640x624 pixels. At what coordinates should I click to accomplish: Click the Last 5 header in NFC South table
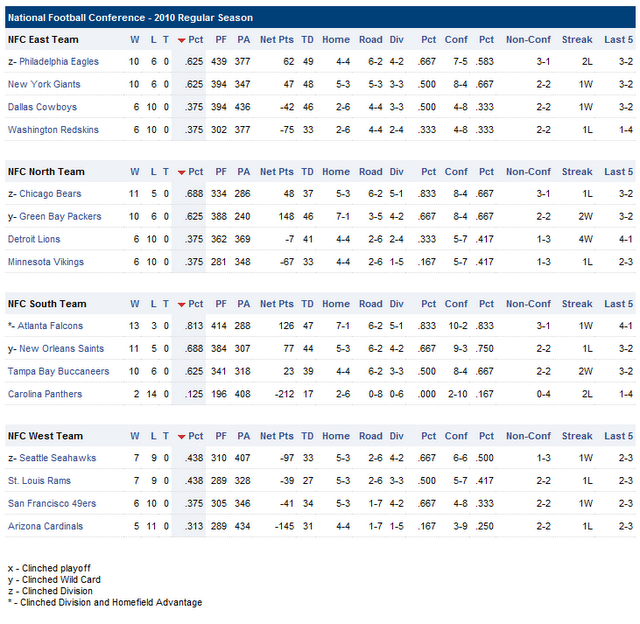619,304
